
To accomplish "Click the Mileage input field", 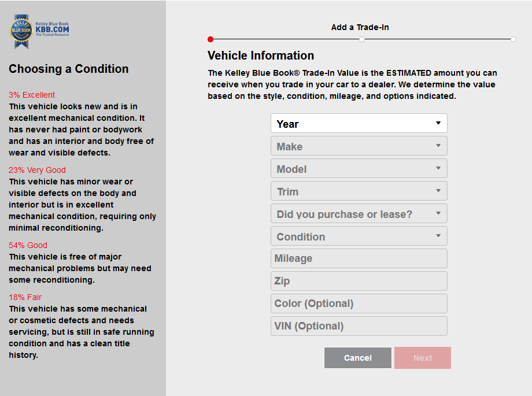I will point(359,258).
